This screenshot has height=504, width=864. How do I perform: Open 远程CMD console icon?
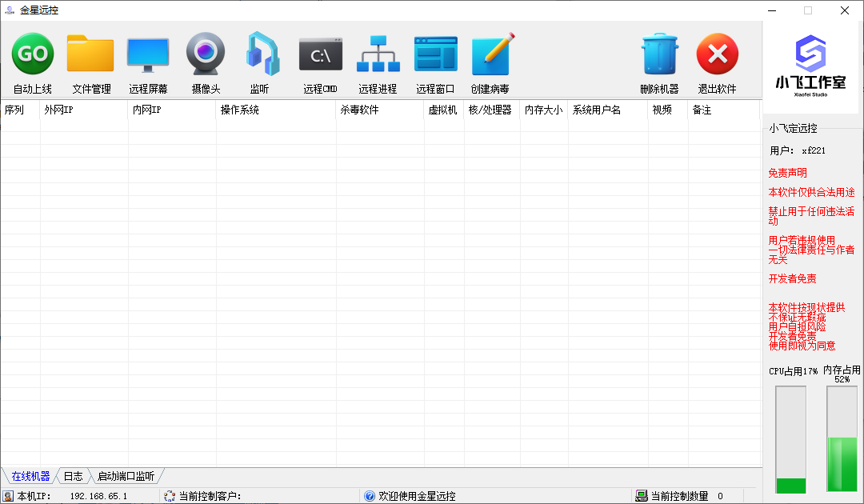tap(321, 54)
